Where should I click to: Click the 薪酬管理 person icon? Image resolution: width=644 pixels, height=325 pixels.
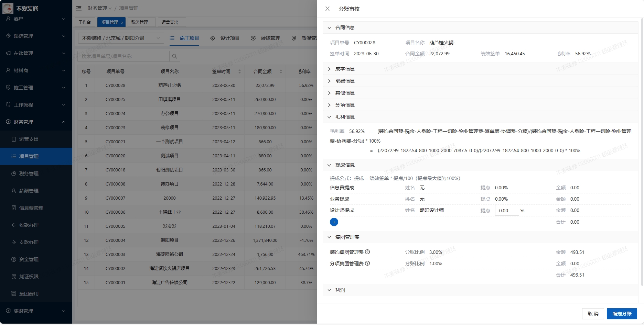(14, 191)
